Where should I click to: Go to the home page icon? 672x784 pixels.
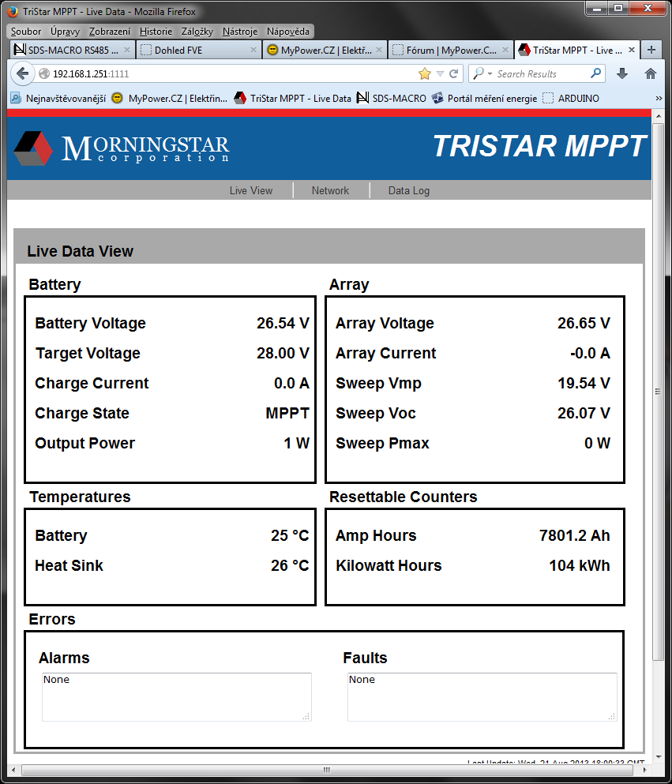pos(651,74)
